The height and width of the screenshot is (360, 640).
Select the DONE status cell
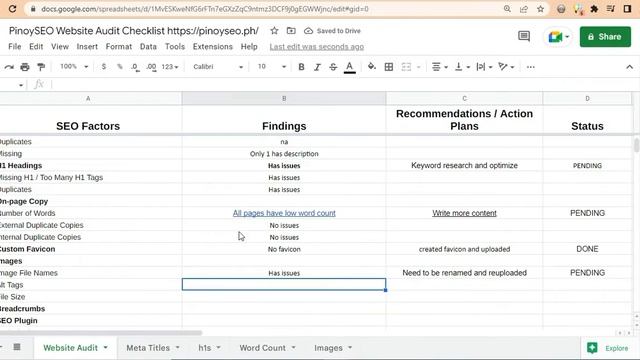pyautogui.click(x=587, y=249)
